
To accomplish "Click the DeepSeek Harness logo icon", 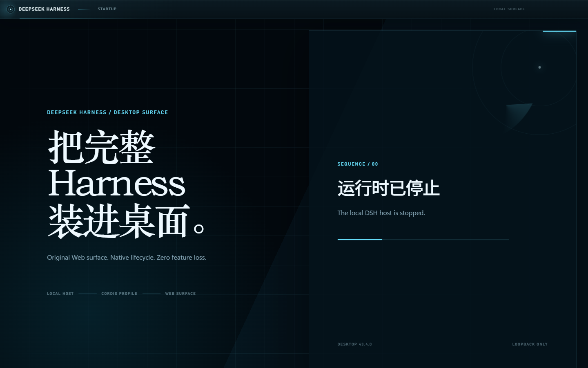I will click(11, 9).
